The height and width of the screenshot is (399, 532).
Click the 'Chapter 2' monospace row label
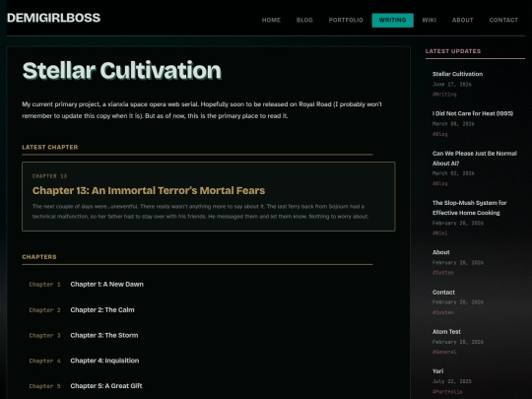point(44,310)
